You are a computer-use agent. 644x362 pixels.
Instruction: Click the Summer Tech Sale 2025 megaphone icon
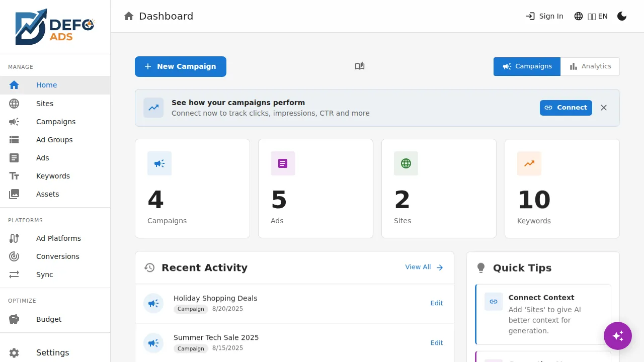coord(153,343)
